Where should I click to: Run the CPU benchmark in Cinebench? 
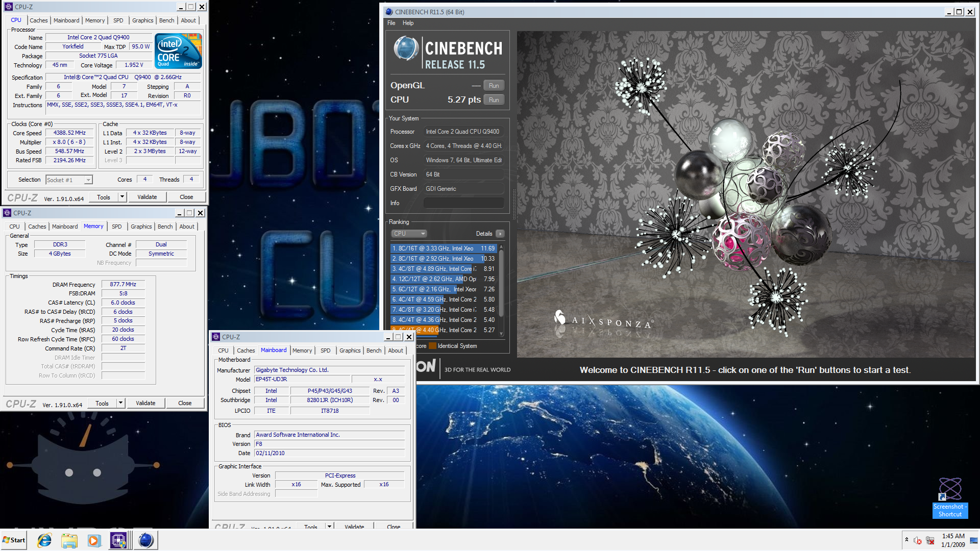pyautogui.click(x=494, y=100)
